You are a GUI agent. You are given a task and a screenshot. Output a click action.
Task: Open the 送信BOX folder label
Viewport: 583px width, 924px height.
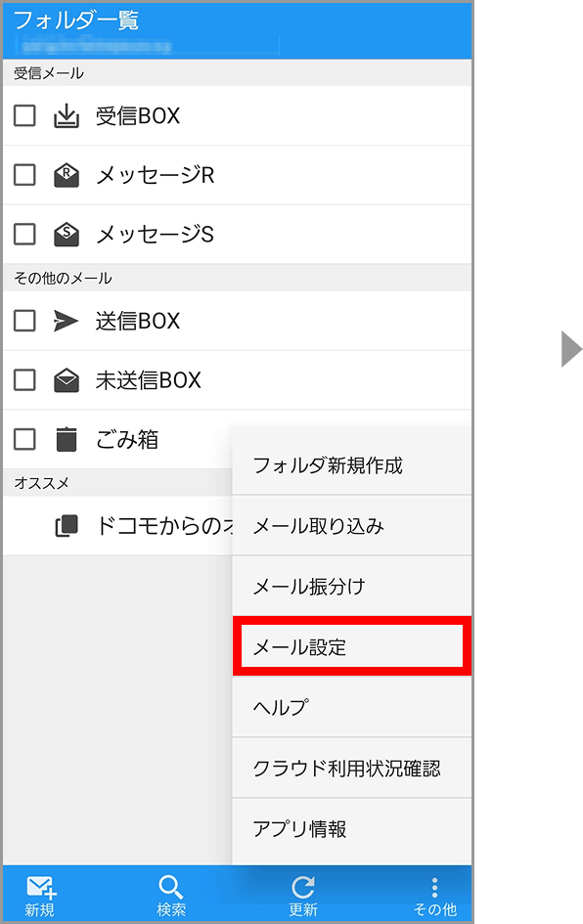click(138, 321)
